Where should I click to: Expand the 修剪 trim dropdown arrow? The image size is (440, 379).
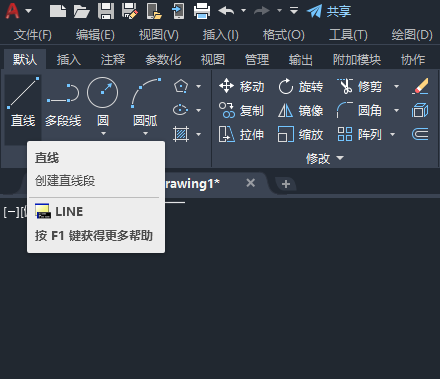tap(396, 86)
